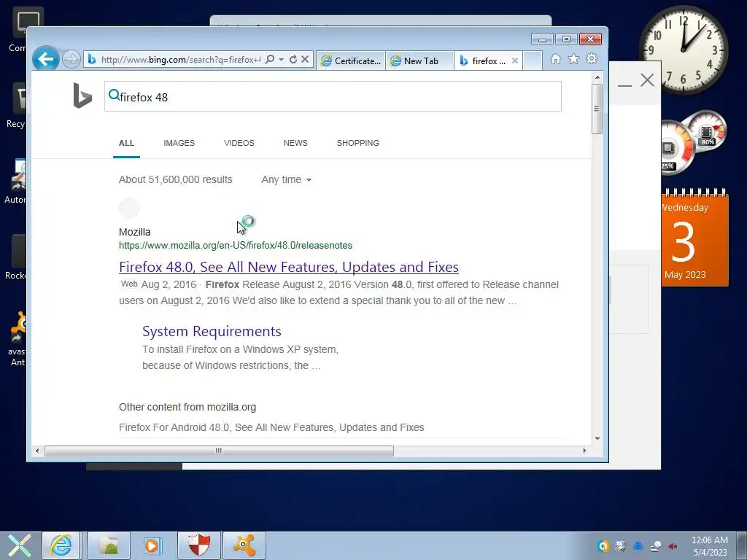747x560 pixels.
Task: Open Firefox 48.0 See All New Features link
Action: click(x=289, y=267)
